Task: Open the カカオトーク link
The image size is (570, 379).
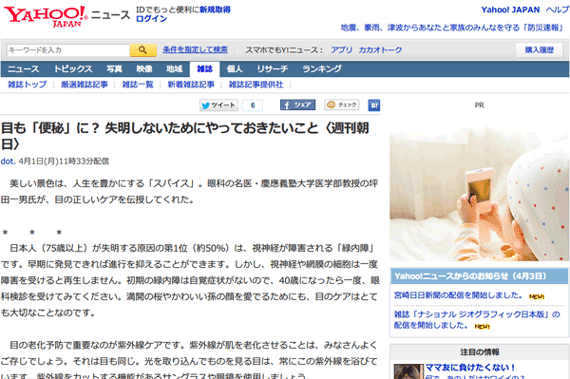Action: (380, 50)
